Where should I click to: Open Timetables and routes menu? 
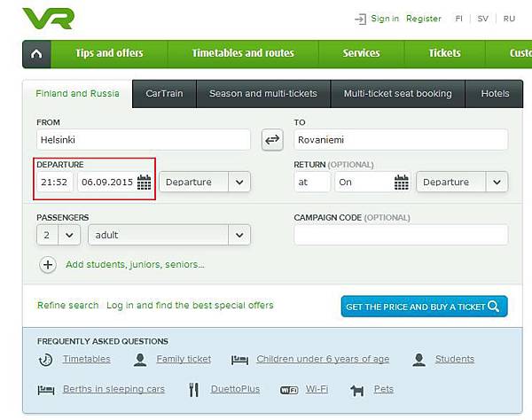tap(243, 53)
